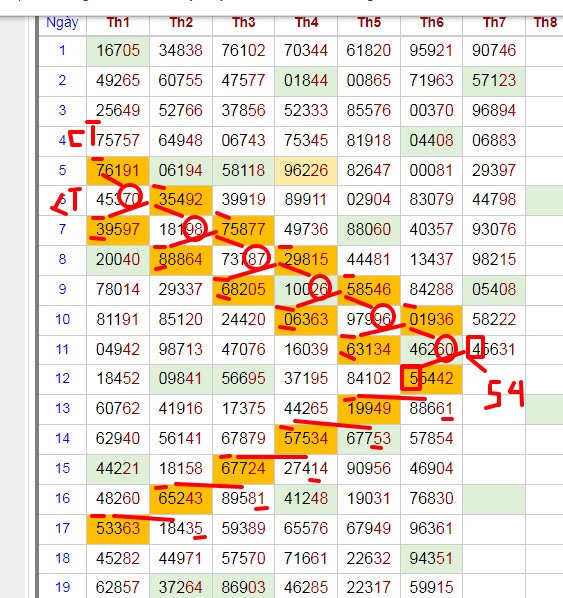Click row number 12 in Ngày column
The image size is (563, 598).
coord(62,379)
